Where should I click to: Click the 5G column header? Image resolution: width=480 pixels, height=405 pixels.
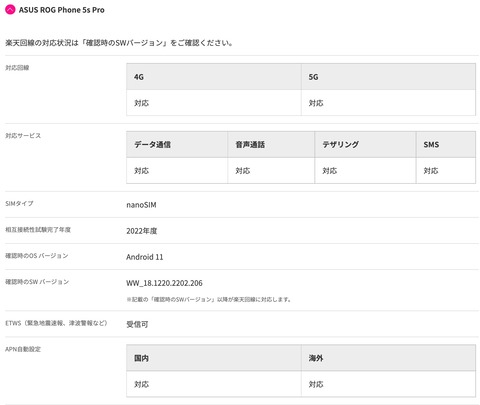coord(388,77)
